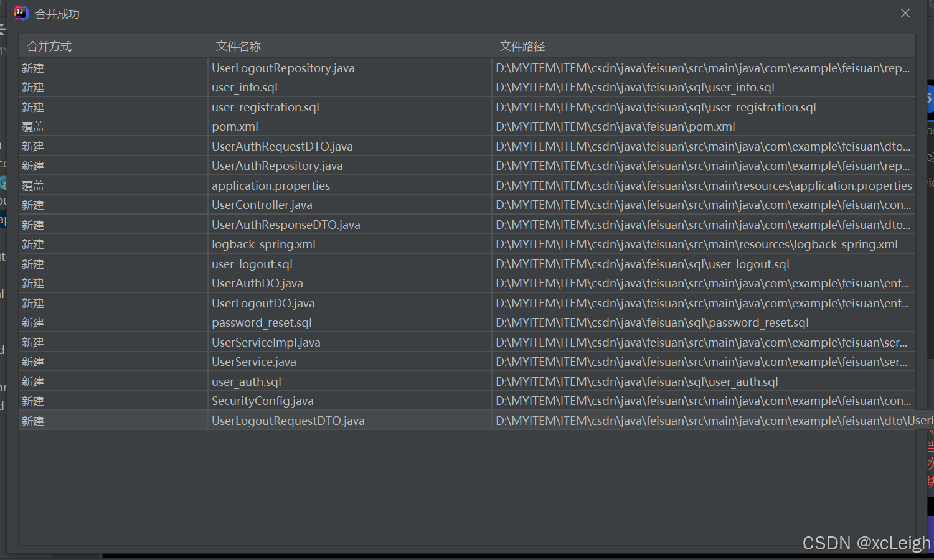Select the UserAuthRequestDTO.java row

tap(282, 147)
